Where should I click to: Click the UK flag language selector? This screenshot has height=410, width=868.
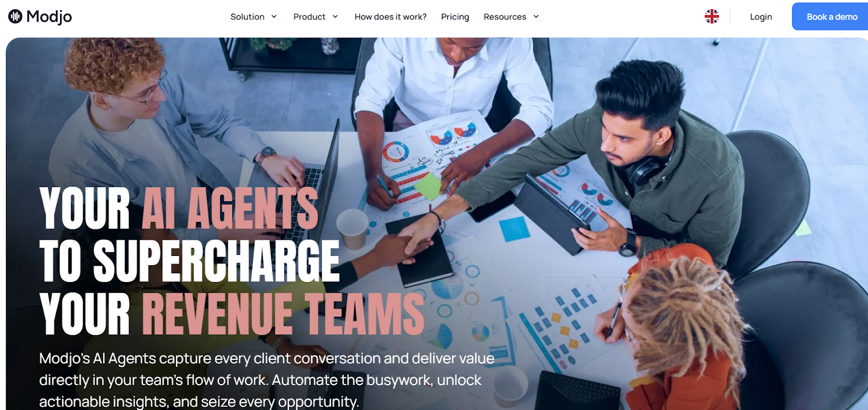712,16
